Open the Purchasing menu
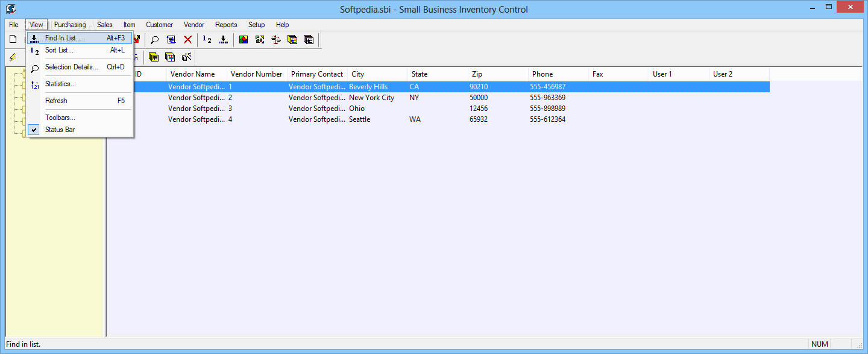868x354 pixels. click(70, 25)
